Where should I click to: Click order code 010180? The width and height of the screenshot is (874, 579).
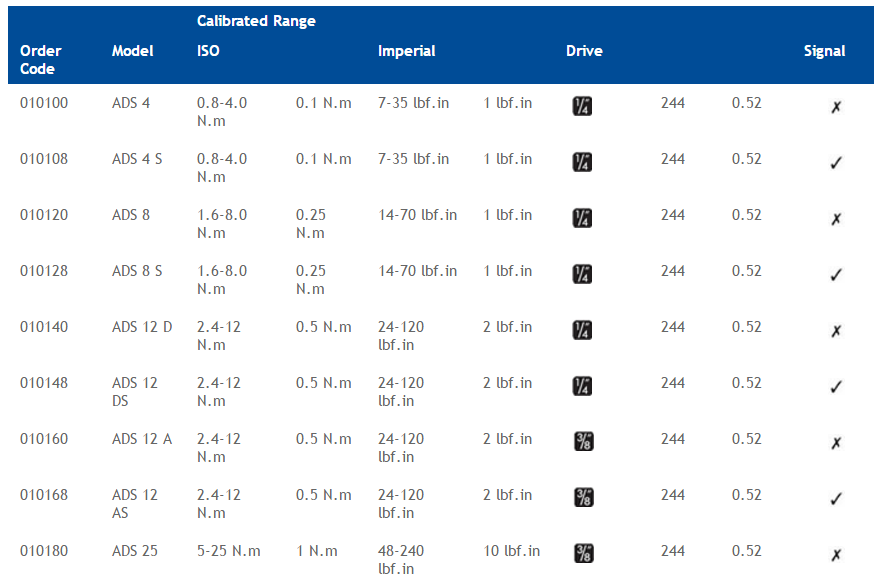coord(44,551)
